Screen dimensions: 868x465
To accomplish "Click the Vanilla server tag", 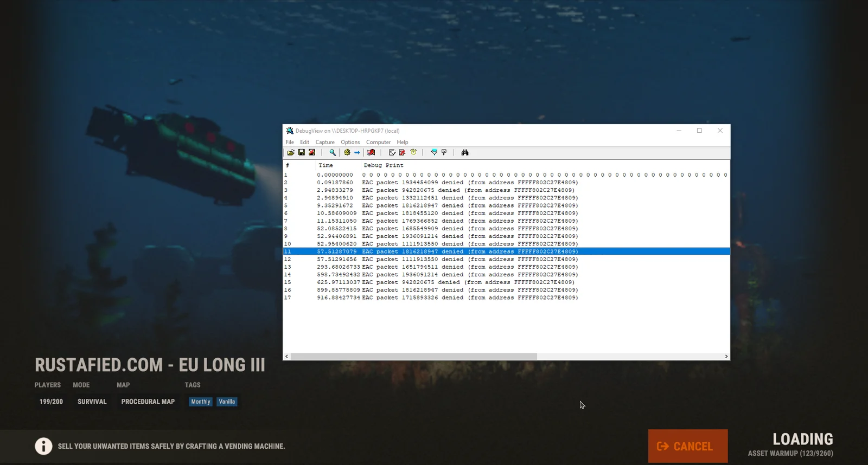I will 227,402.
